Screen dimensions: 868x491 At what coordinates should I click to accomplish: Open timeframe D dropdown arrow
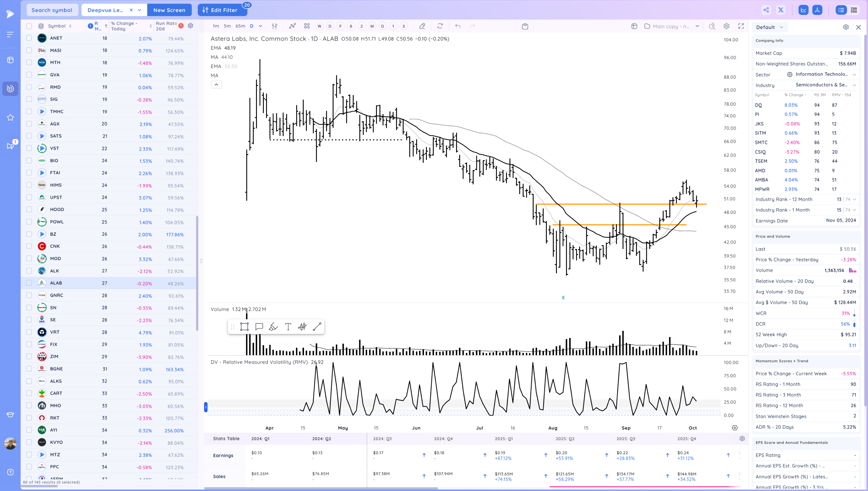(x=260, y=26)
